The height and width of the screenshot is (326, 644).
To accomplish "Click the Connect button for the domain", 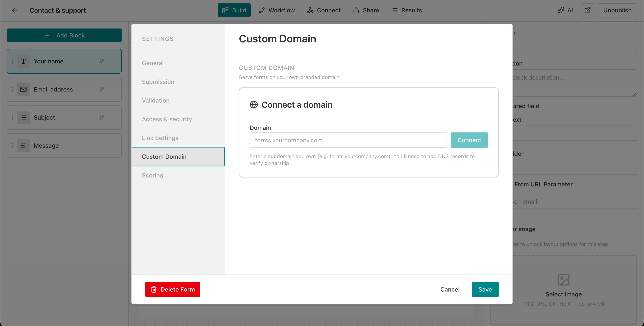I will coord(469,140).
